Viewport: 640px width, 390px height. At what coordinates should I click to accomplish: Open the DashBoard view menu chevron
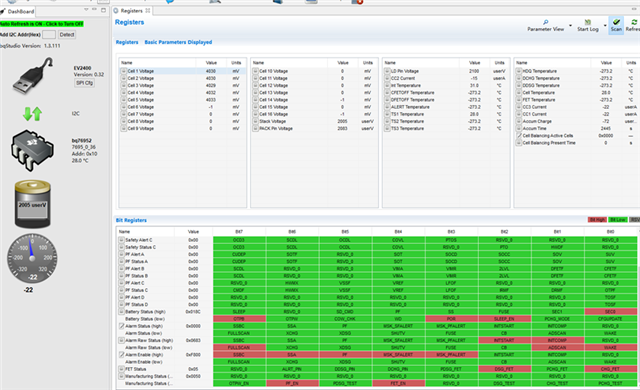86,9
